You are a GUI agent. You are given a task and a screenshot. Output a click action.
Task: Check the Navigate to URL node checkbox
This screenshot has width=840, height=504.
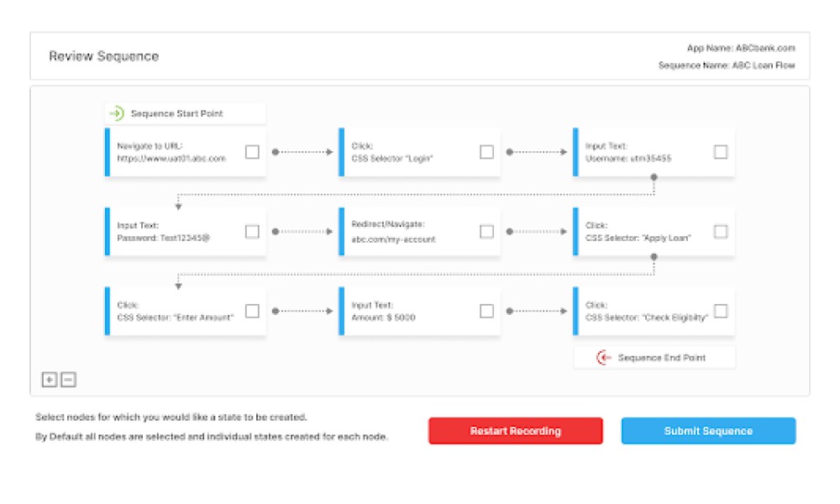[x=252, y=152]
